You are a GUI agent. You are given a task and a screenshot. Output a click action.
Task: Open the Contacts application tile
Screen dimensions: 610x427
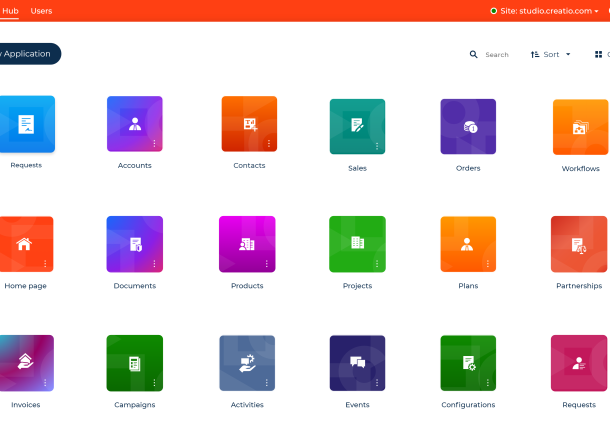(249, 124)
